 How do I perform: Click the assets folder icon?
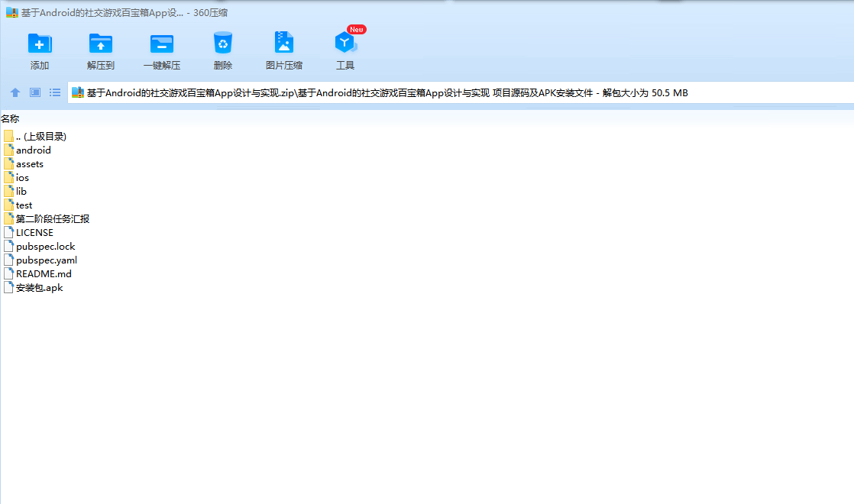point(8,163)
